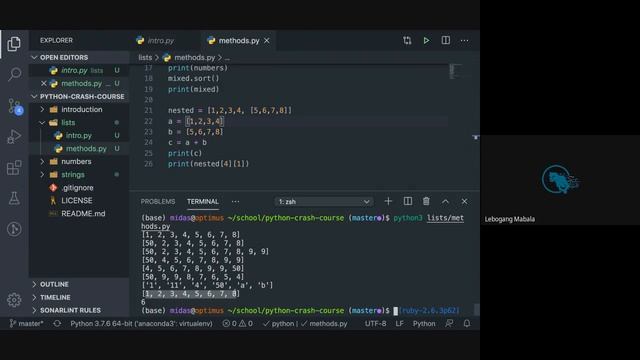Expand the SonarLint Rules section
This screenshot has width=640, height=360.
tap(79, 310)
